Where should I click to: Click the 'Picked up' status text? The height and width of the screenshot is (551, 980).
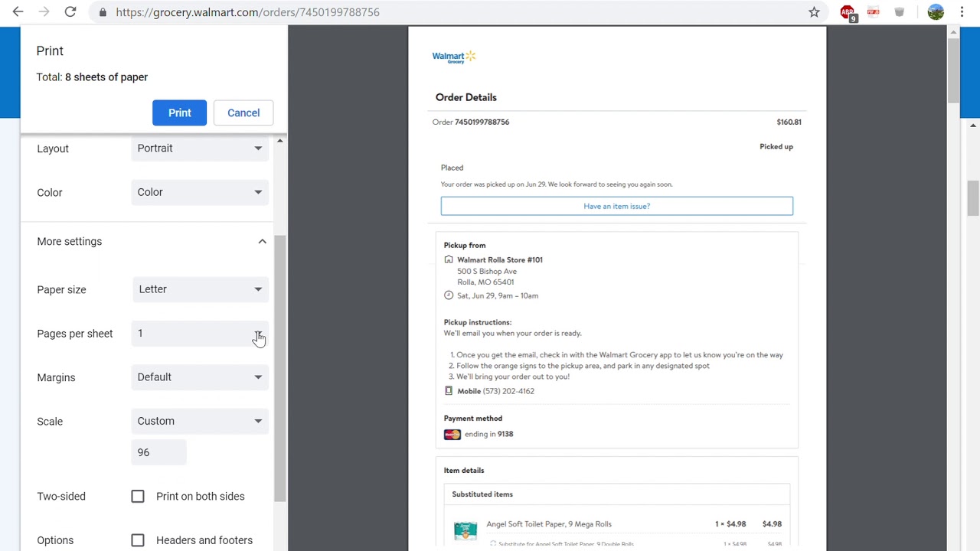coord(776,146)
